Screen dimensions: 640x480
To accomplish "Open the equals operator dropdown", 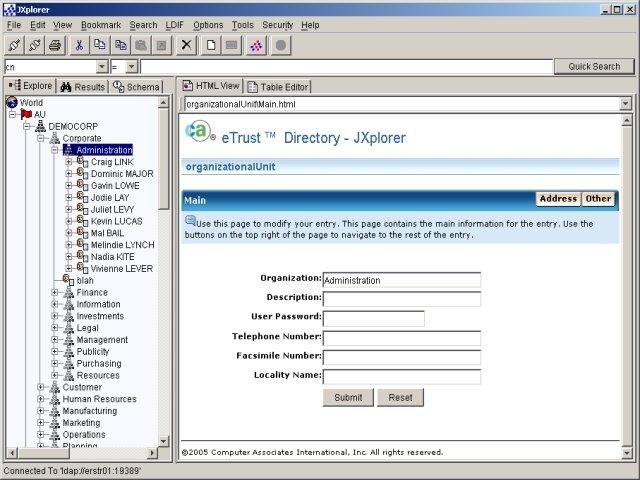I will (132, 67).
